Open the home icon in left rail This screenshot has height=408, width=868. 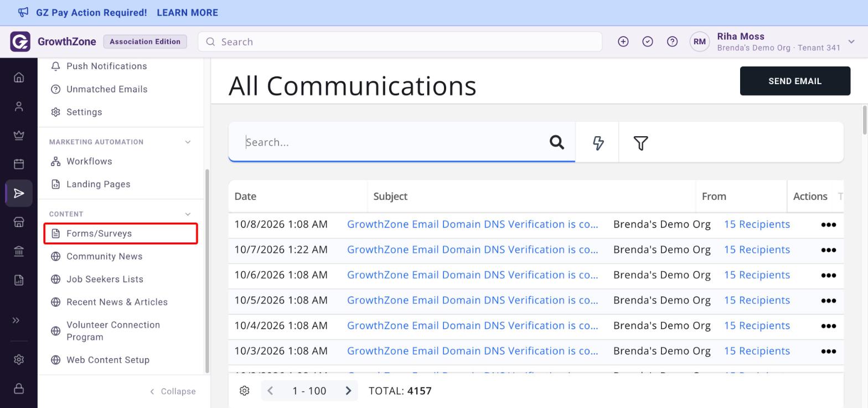point(19,78)
